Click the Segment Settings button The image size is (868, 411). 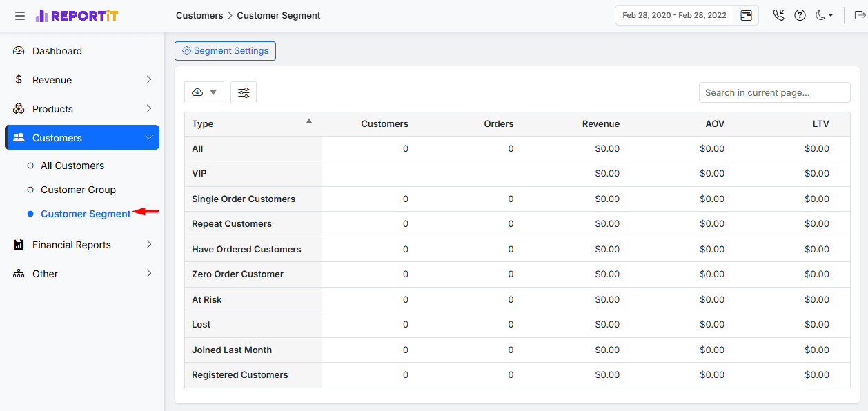coord(225,51)
